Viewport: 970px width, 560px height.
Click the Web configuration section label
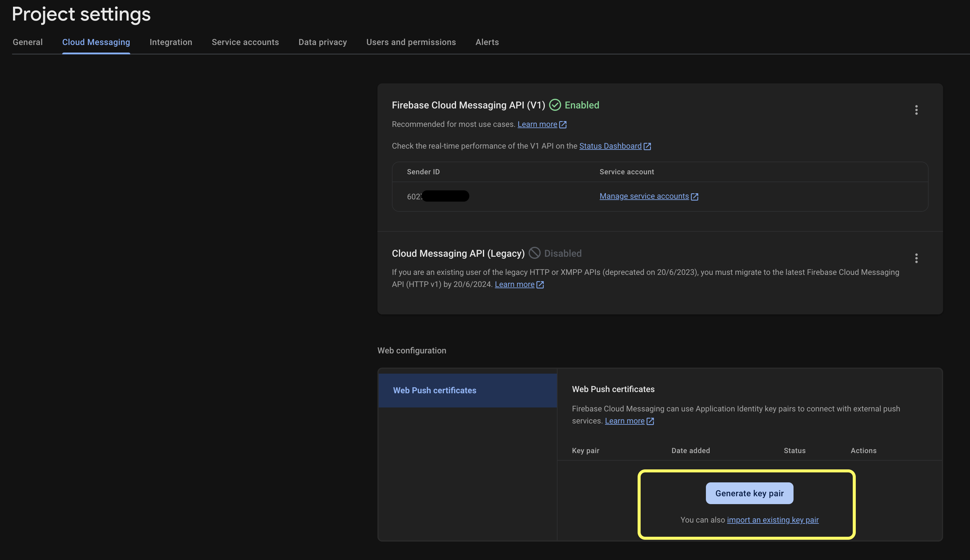click(412, 351)
